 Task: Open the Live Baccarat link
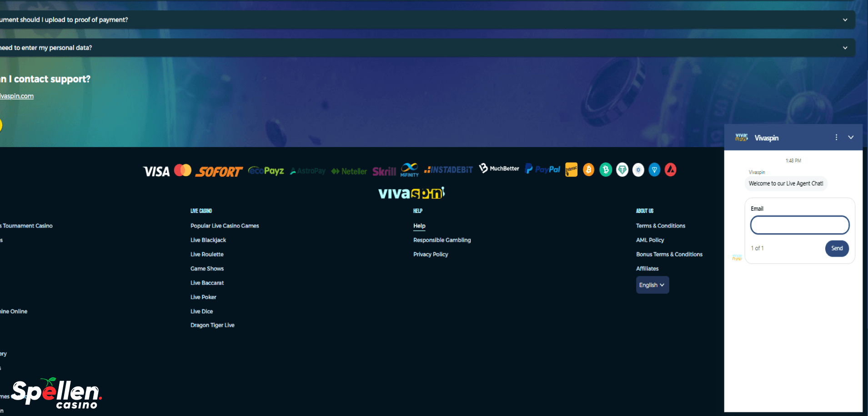coord(207,283)
